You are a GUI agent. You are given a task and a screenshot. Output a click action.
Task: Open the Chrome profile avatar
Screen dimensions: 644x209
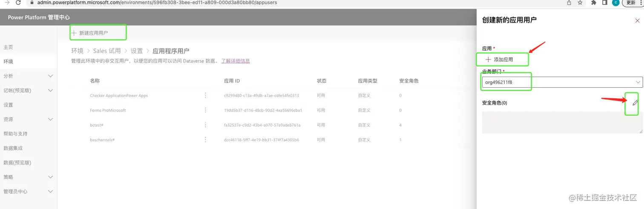pos(615,3)
